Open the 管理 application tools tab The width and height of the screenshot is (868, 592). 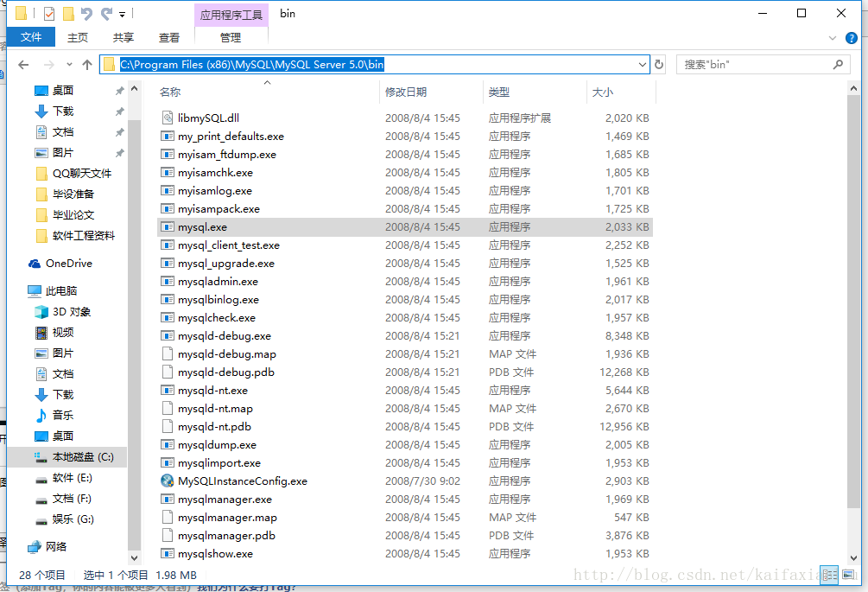231,37
